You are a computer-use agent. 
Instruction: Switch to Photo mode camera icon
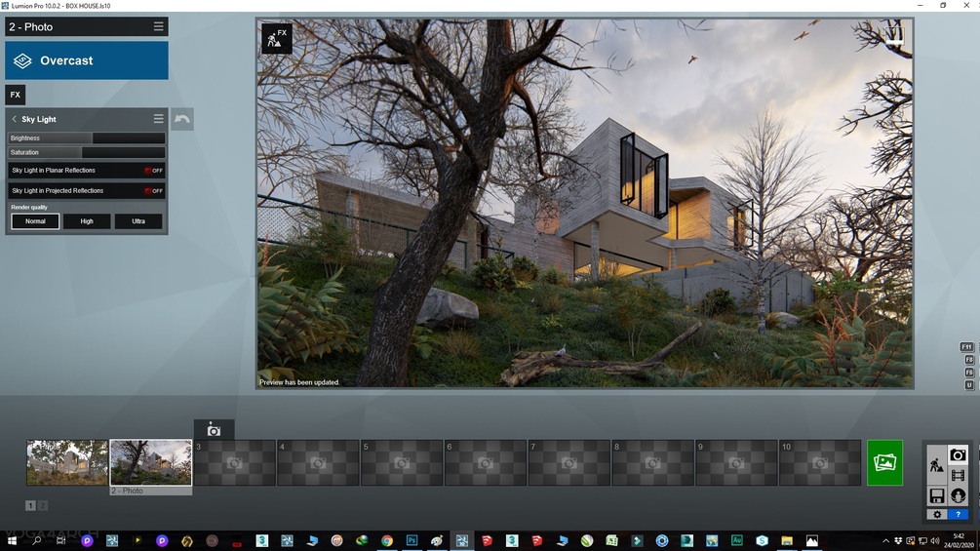click(x=958, y=454)
